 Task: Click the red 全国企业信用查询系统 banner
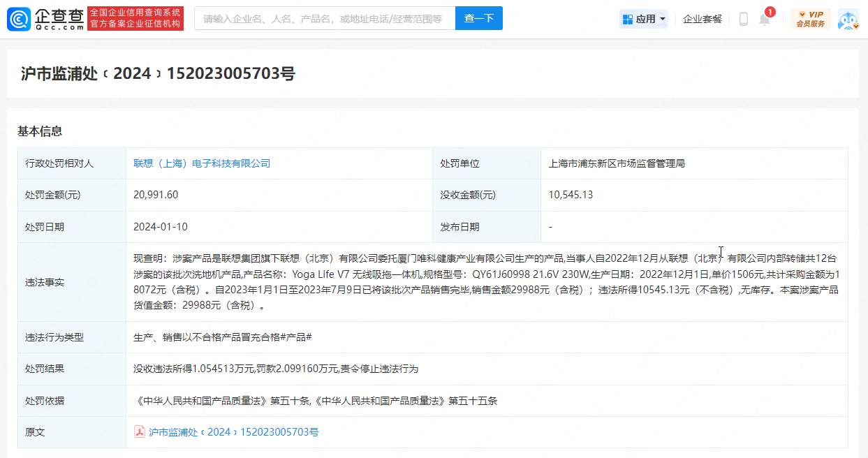point(136,19)
